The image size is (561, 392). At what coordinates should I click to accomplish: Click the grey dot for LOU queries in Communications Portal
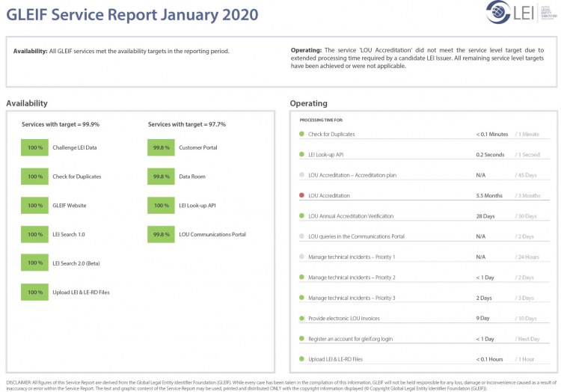coord(301,236)
